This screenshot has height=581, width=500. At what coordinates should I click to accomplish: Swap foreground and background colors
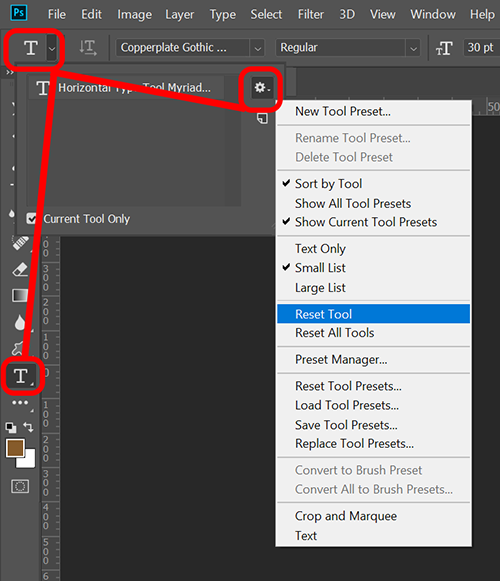[29, 427]
